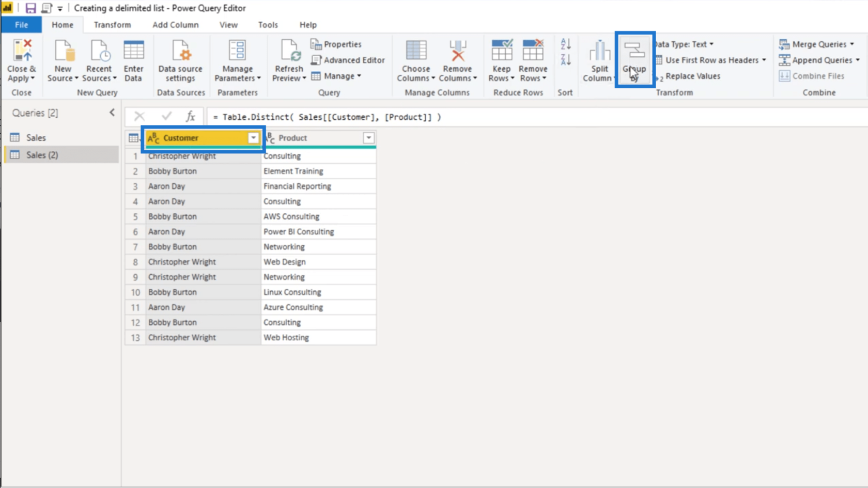Viewport: 868px width, 488px height.
Task: Open Customer column filter dropdown
Action: point(253,138)
